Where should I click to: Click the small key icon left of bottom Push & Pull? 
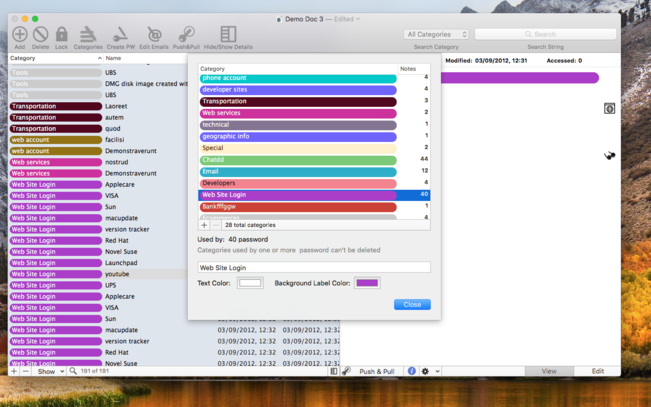pyautogui.click(x=346, y=371)
